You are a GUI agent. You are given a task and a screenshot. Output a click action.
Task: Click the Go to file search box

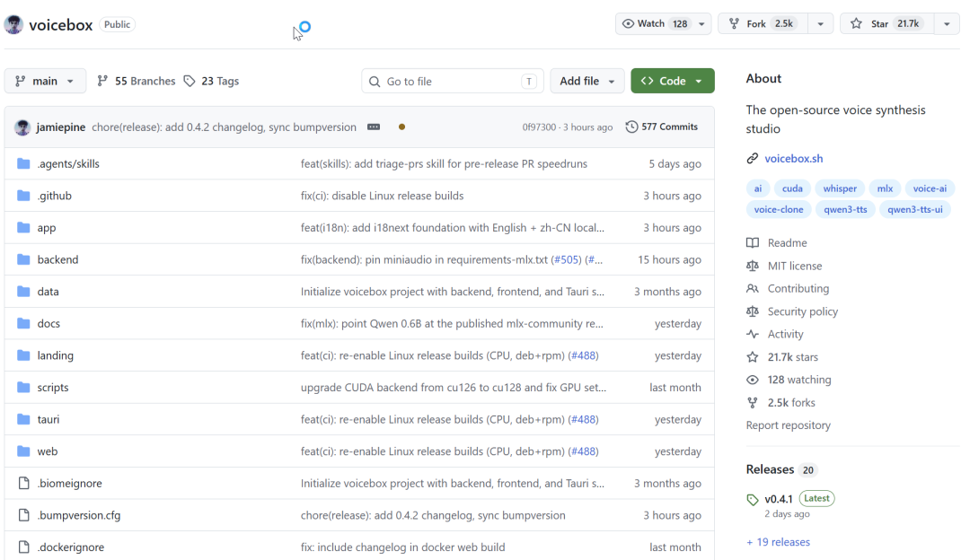click(x=451, y=81)
